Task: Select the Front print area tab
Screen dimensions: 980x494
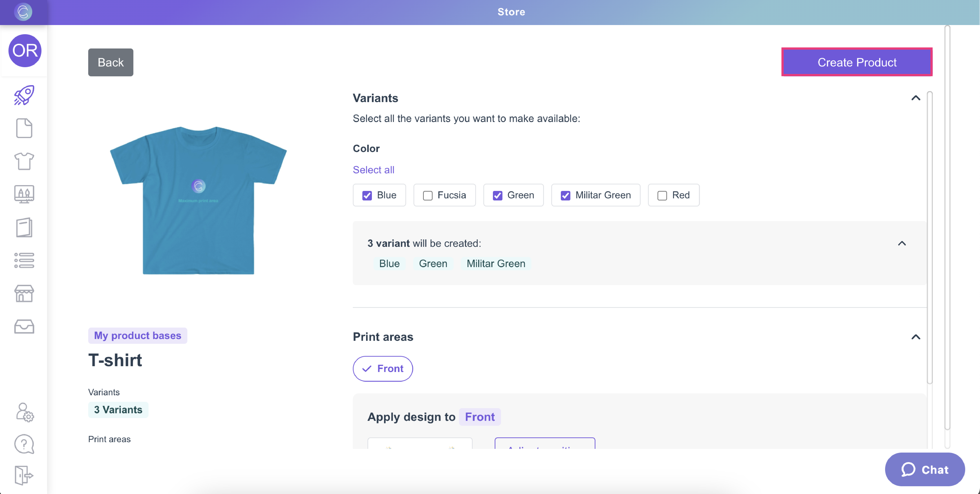Action: [x=383, y=368]
